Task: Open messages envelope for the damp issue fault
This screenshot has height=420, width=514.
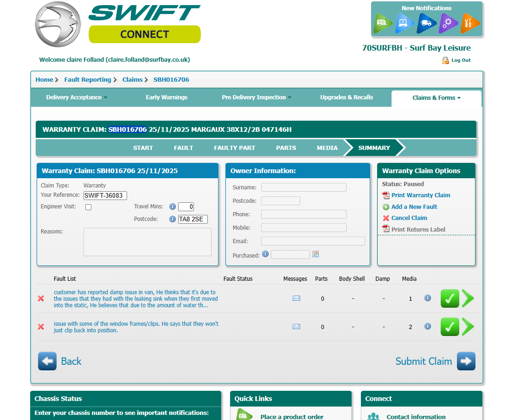Action: 296,298
